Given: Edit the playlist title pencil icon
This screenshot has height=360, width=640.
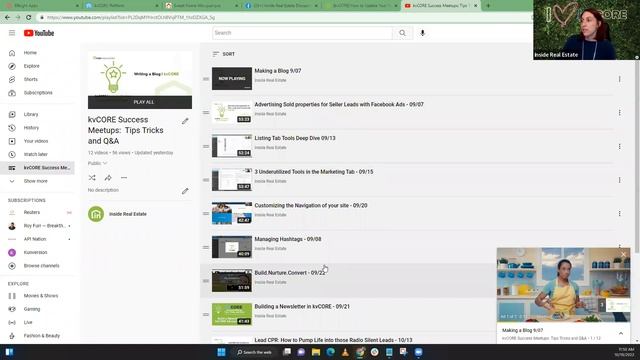Looking at the screenshot, I should 185,121.
